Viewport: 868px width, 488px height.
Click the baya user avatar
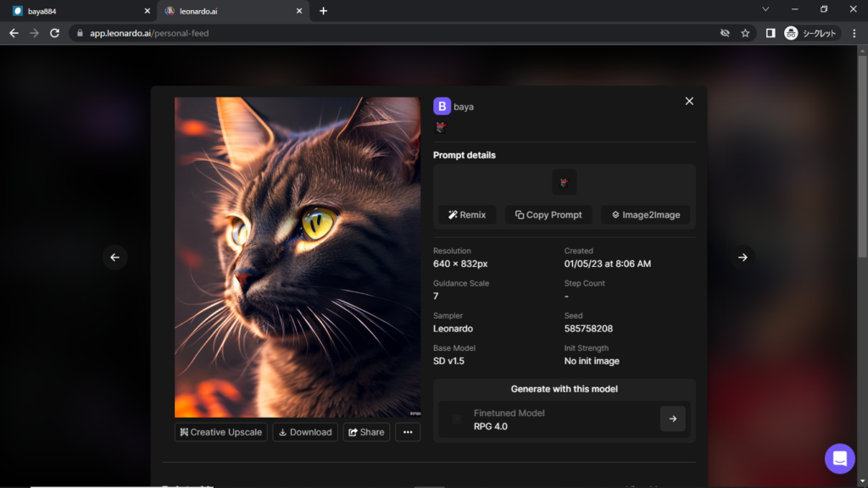[x=442, y=106]
